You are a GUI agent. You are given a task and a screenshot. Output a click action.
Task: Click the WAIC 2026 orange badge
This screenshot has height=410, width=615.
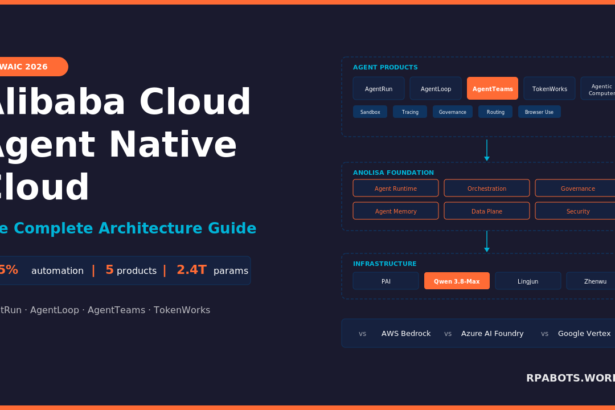pos(33,67)
